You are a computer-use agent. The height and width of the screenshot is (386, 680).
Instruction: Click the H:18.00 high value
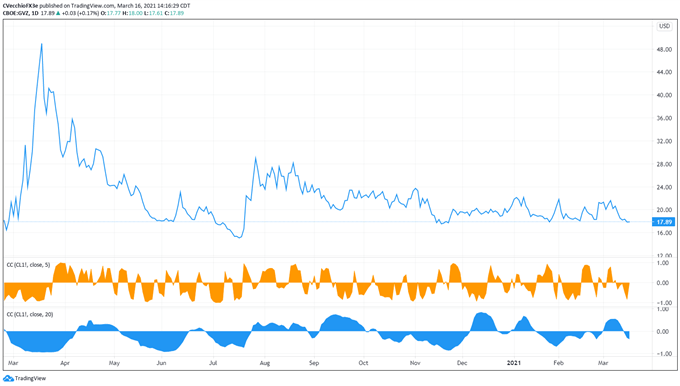point(132,13)
